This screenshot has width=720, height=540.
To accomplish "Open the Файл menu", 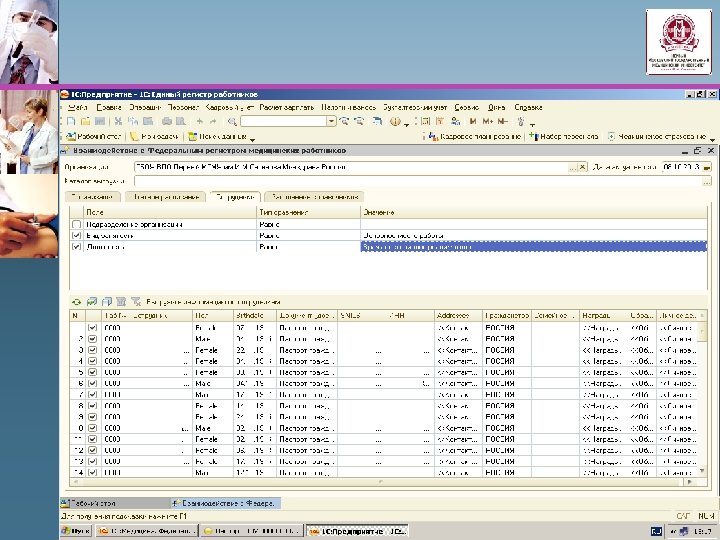I will pos(79,107).
